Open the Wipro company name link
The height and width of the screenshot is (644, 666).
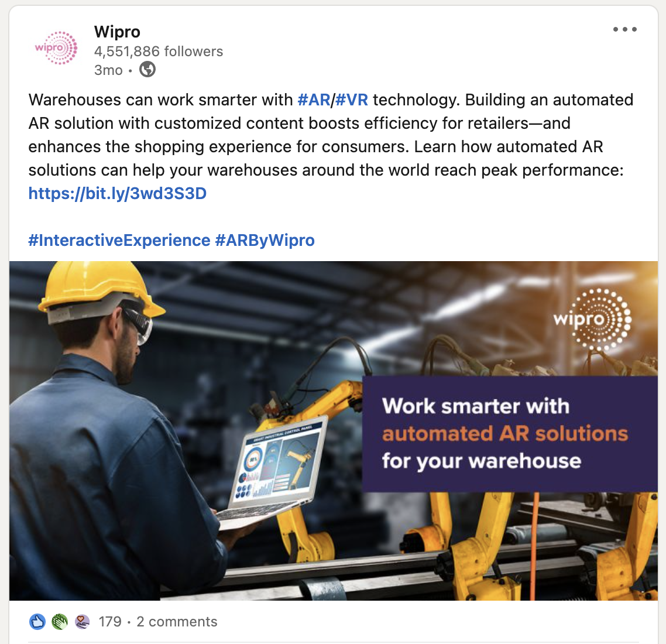117,32
